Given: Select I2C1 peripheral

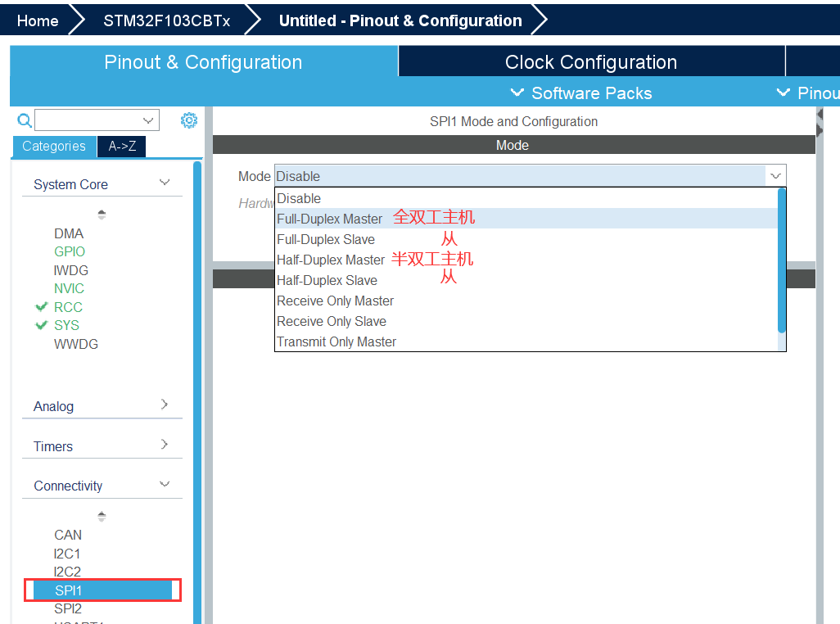Looking at the screenshot, I should point(67,554).
